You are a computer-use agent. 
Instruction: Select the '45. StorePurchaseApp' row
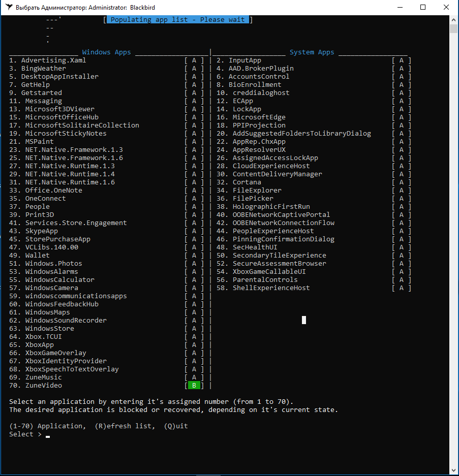pos(106,239)
